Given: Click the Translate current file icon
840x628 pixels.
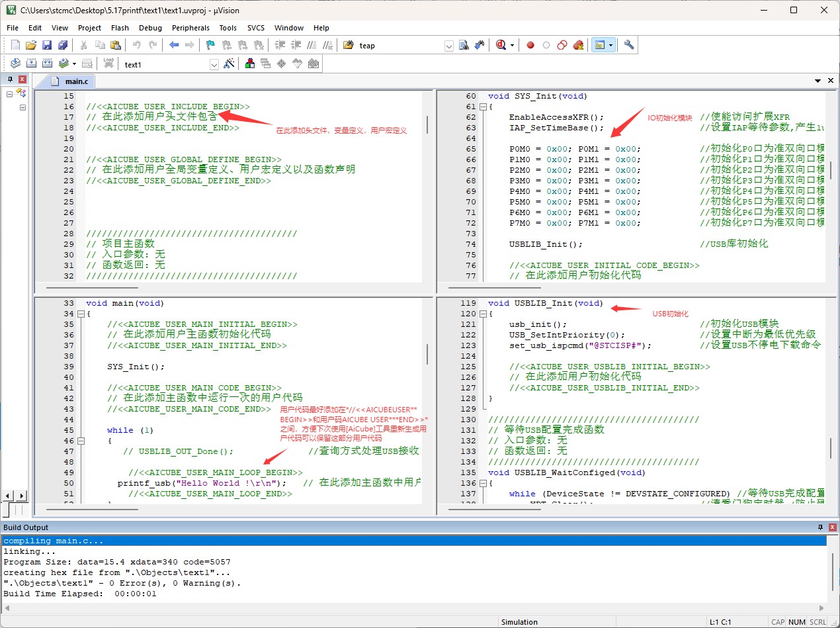Looking at the screenshot, I should [x=16, y=64].
